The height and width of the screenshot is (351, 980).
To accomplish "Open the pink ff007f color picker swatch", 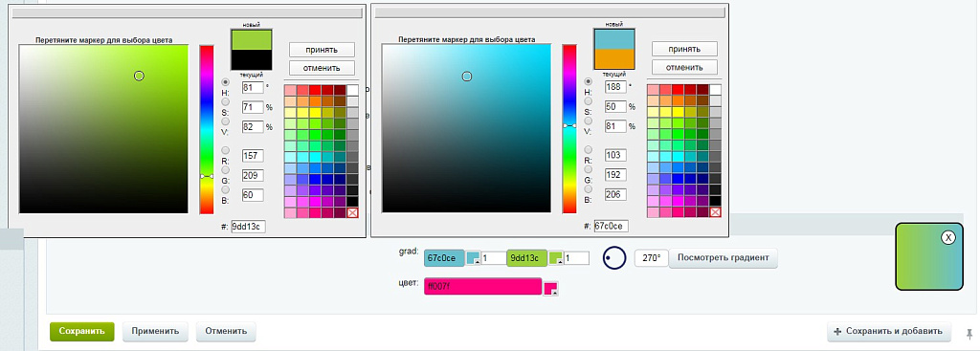I will tap(550, 288).
